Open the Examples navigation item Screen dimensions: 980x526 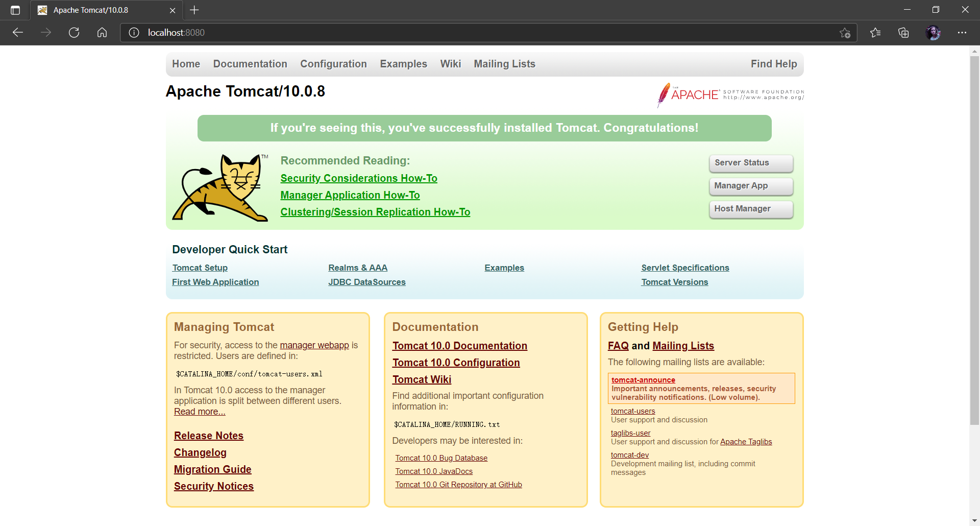[x=403, y=64]
